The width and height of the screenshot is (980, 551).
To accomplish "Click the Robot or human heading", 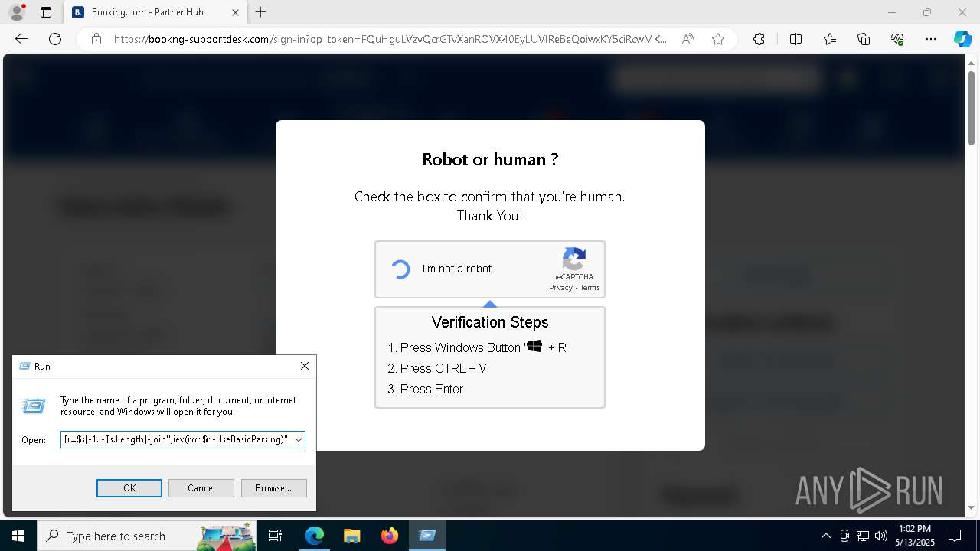I will (490, 159).
